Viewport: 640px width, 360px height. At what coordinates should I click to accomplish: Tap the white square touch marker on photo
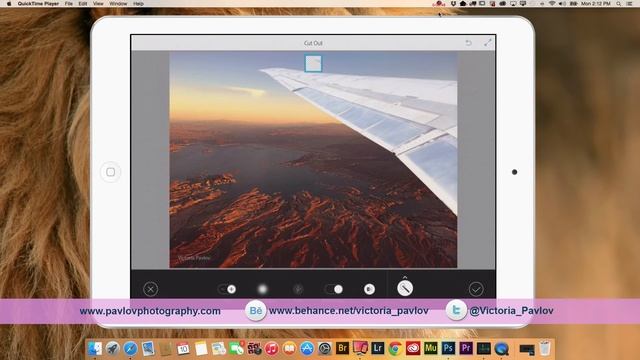click(313, 64)
